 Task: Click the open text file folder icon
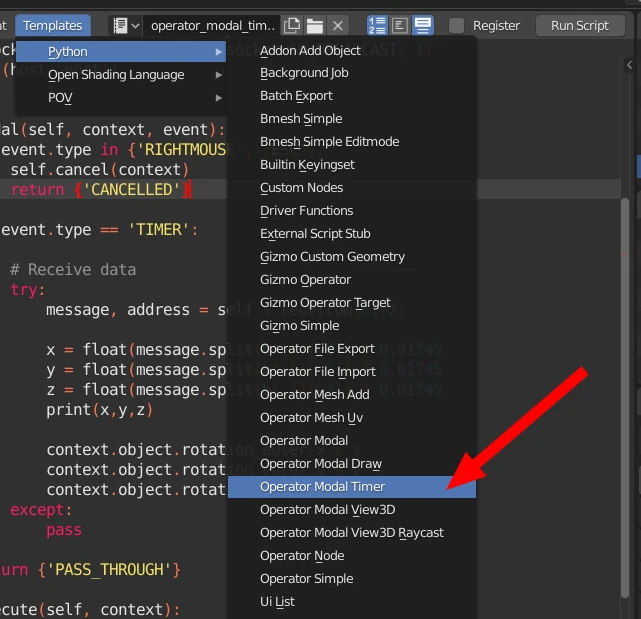pyautogui.click(x=315, y=25)
